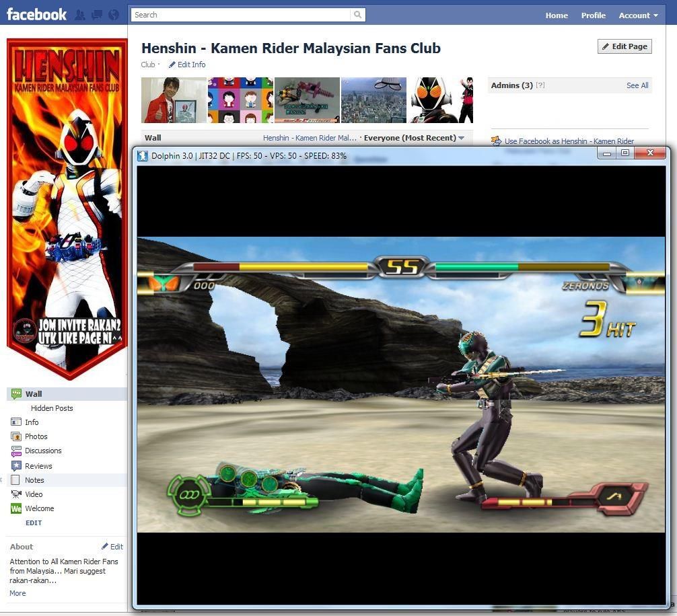677x616 pixels.
Task: Open the Fourze helmet photo thumbnail
Action: pos(440,100)
